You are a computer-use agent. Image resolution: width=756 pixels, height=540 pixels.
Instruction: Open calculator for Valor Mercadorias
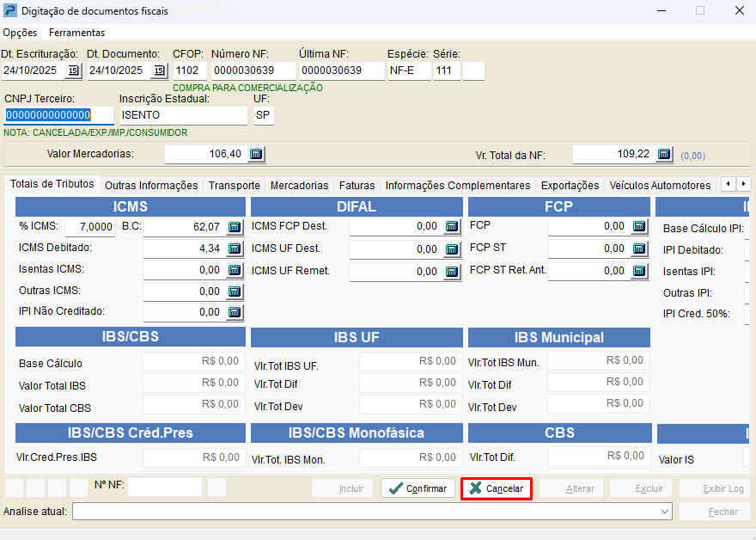256,154
